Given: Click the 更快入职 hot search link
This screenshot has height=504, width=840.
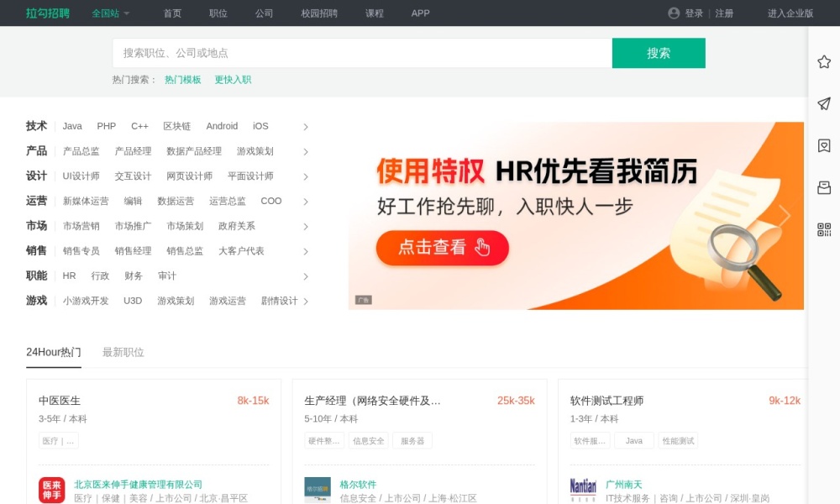Looking at the screenshot, I should [233, 80].
